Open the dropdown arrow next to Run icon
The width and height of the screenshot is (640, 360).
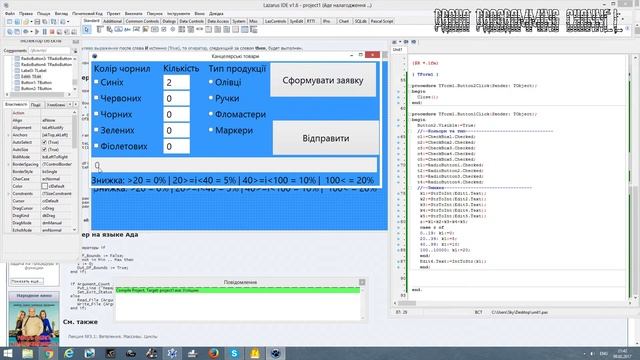pos(31,31)
